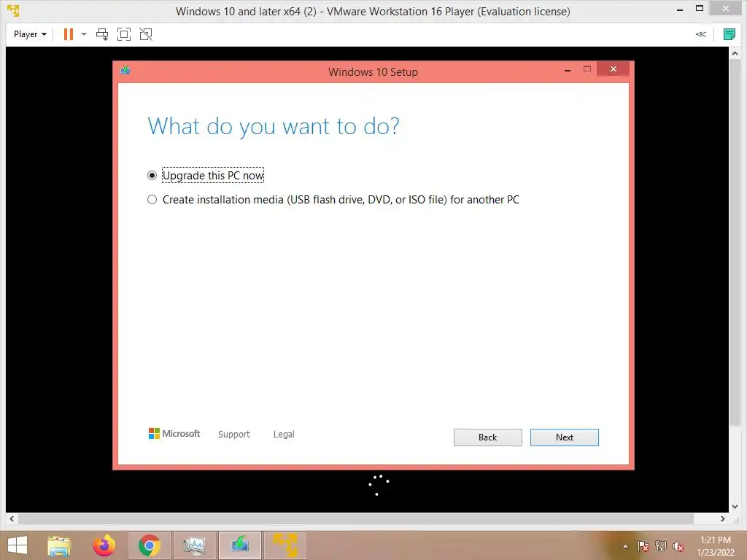Click the Back button
Screen dimensions: 747x560
coord(487,437)
